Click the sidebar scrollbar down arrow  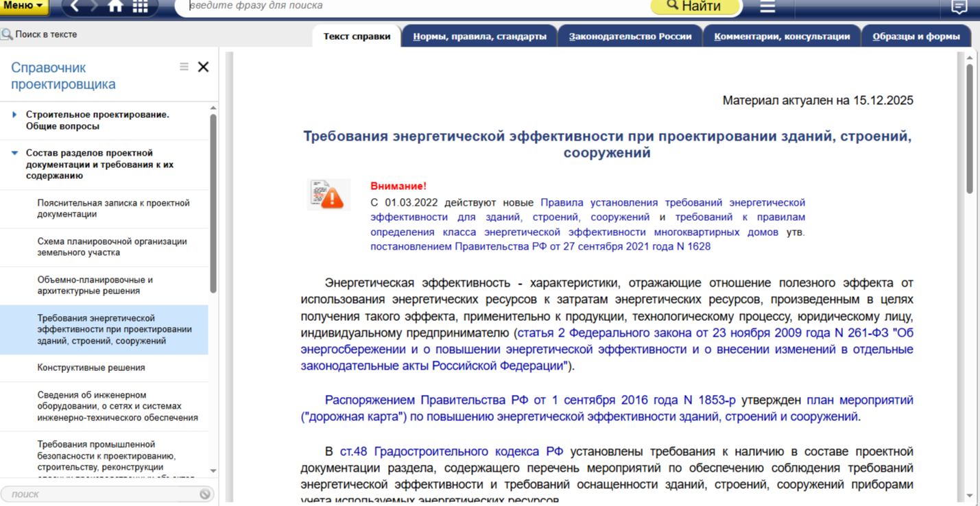point(213,471)
